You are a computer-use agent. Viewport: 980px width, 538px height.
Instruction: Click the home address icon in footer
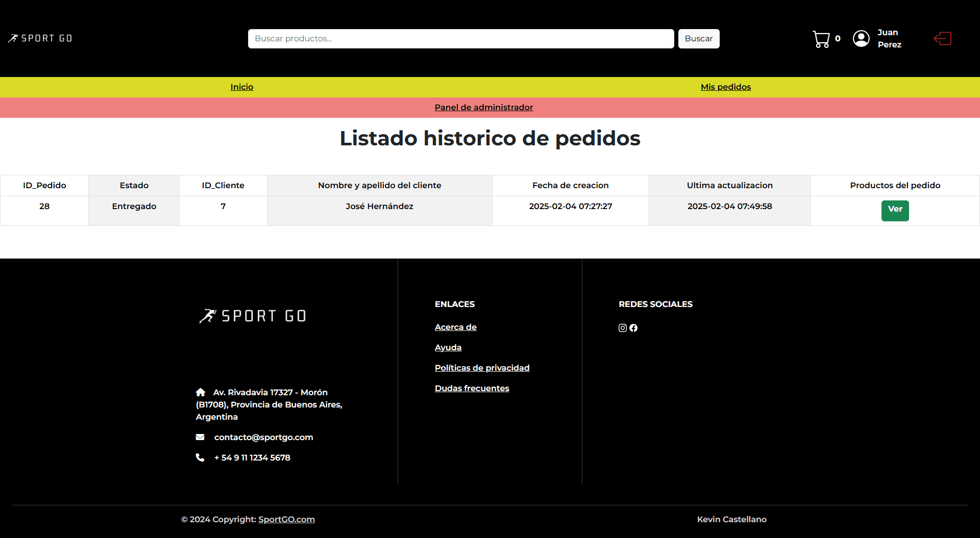click(201, 392)
